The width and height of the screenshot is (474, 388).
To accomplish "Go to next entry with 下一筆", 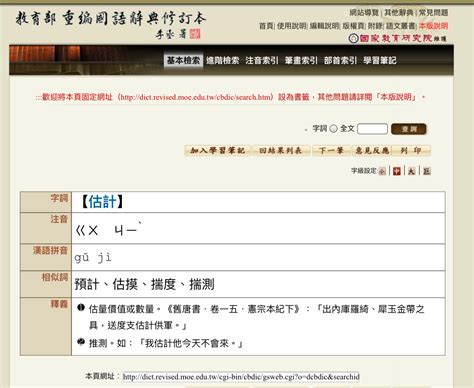I will click(331, 151).
